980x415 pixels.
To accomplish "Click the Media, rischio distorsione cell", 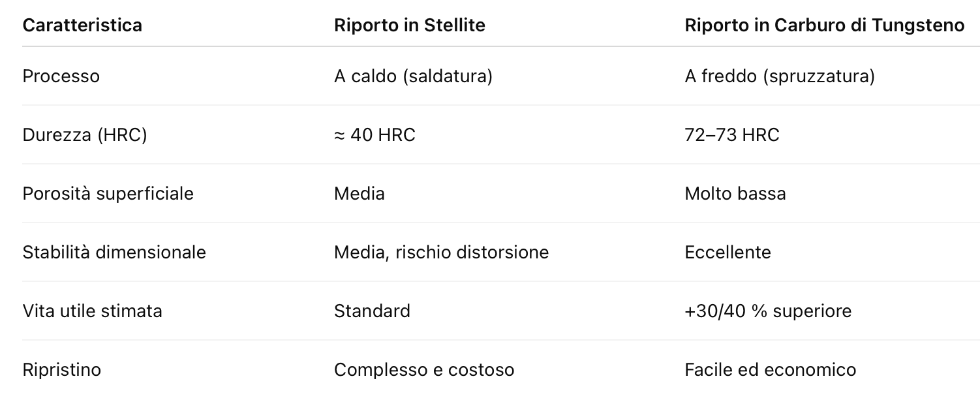I will point(441,253).
